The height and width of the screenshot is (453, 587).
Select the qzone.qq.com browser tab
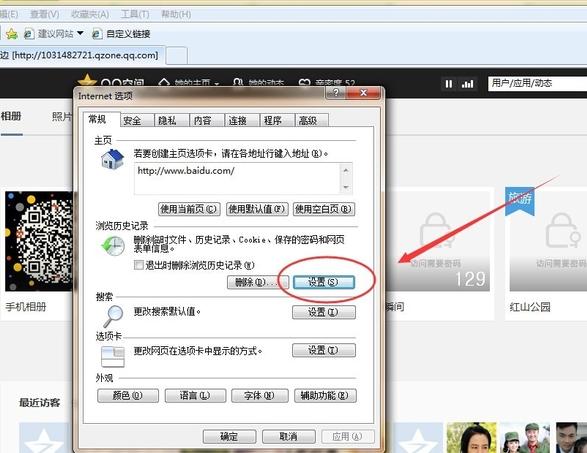click(82, 55)
